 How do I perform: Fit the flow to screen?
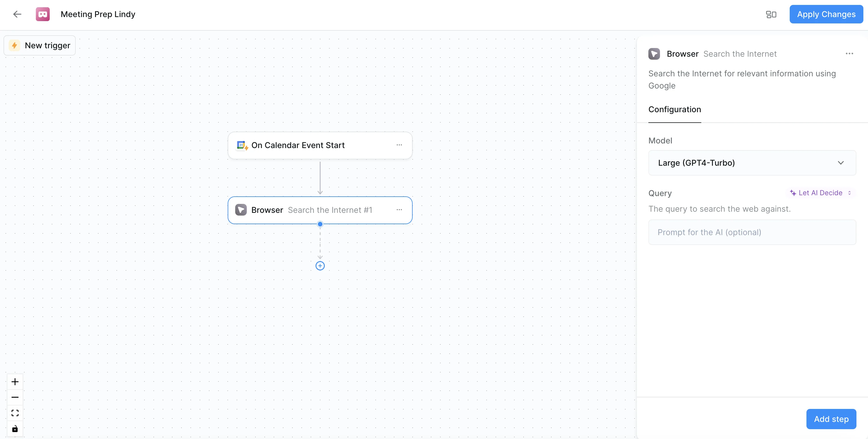tap(15, 413)
